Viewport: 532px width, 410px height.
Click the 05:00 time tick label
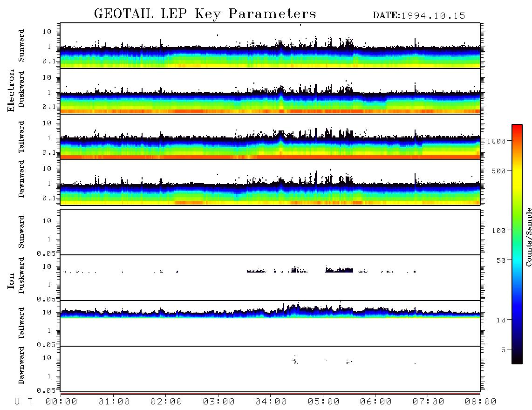[x=324, y=402]
